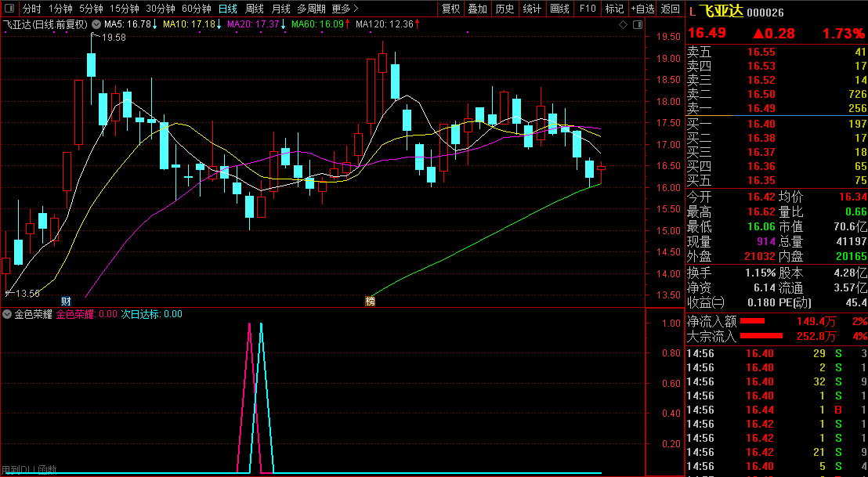
Task: Switch to 60分钟 chart period
Action: [x=197, y=9]
